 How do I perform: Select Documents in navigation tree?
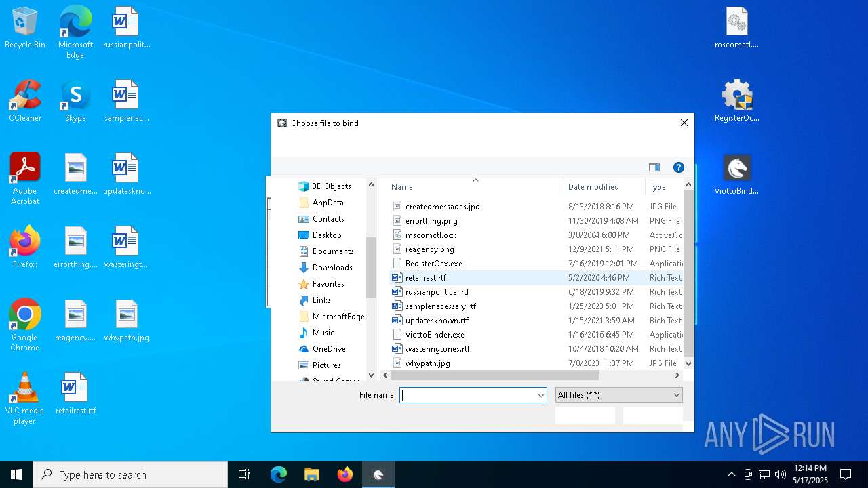click(x=326, y=251)
